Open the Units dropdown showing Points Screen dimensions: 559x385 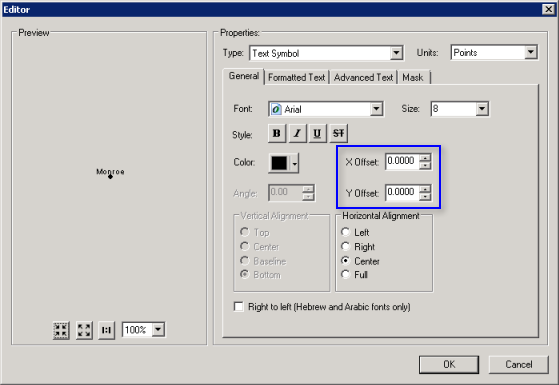click(530, 52)
